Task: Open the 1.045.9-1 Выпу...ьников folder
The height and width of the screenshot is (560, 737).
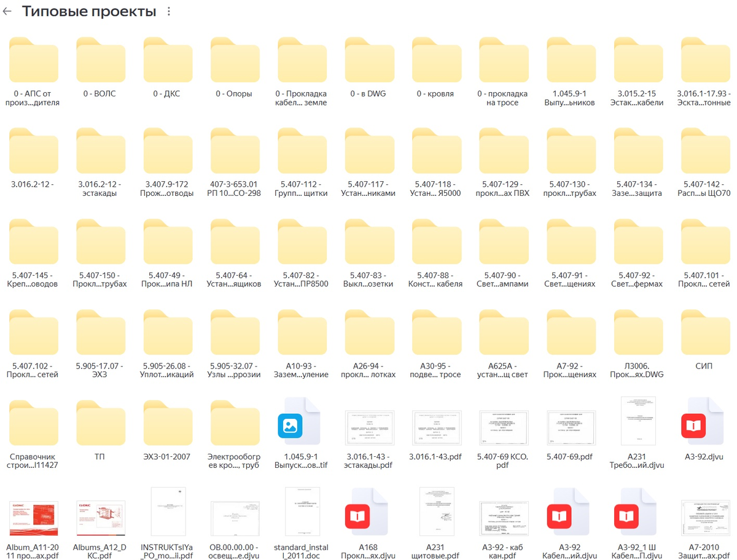Action: coord(571,60)
